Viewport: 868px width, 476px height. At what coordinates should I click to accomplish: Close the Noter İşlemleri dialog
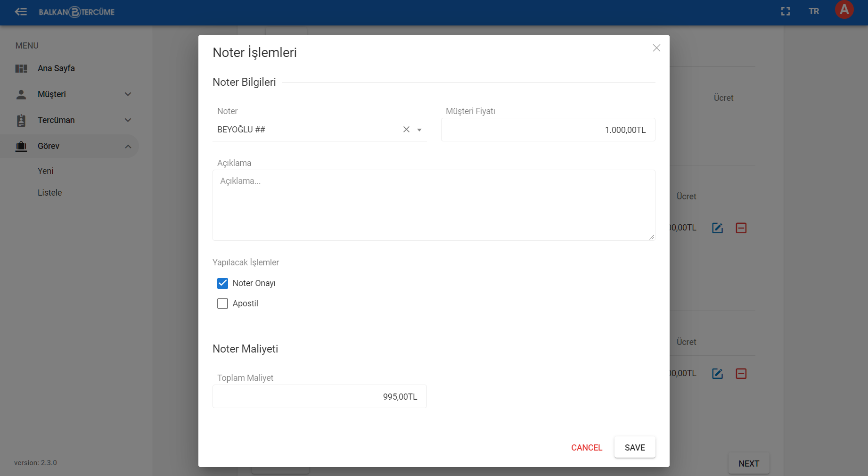(x=656, y=48)
